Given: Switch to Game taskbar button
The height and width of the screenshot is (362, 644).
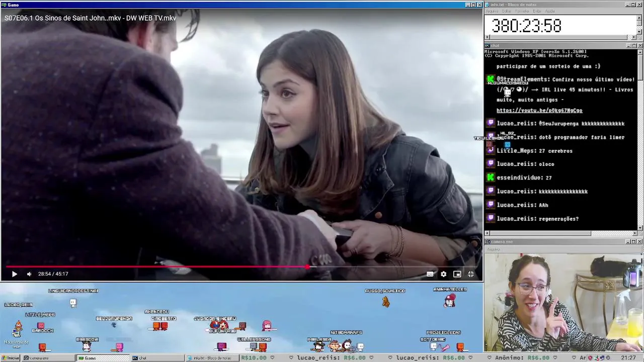Looking at the screenshot, I should point(103,358).
